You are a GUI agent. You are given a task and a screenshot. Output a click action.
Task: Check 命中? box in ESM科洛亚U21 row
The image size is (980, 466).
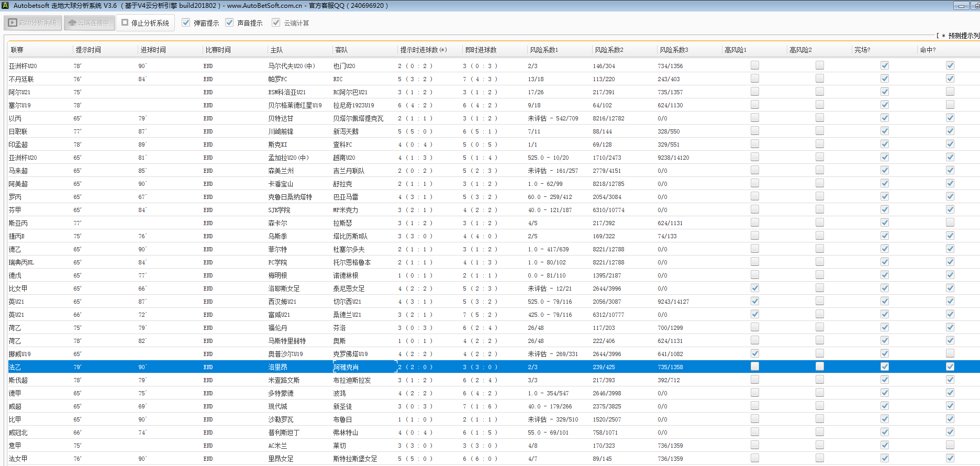coord(950,92)
